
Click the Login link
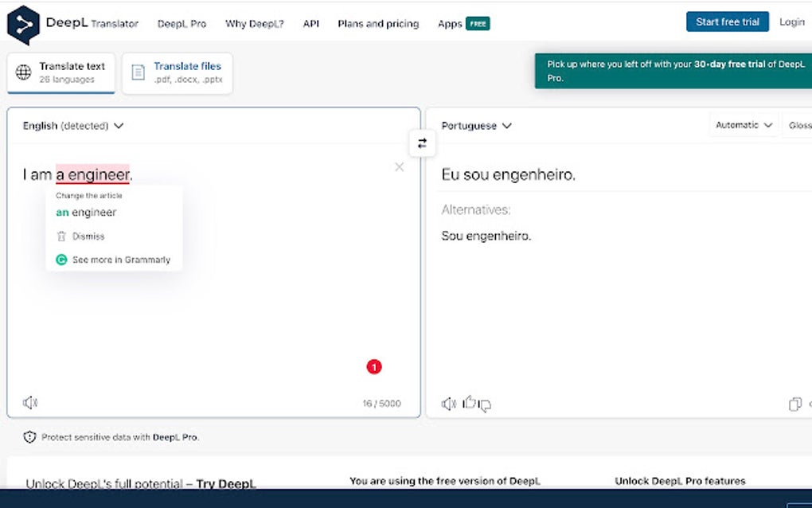click(792, 21)
